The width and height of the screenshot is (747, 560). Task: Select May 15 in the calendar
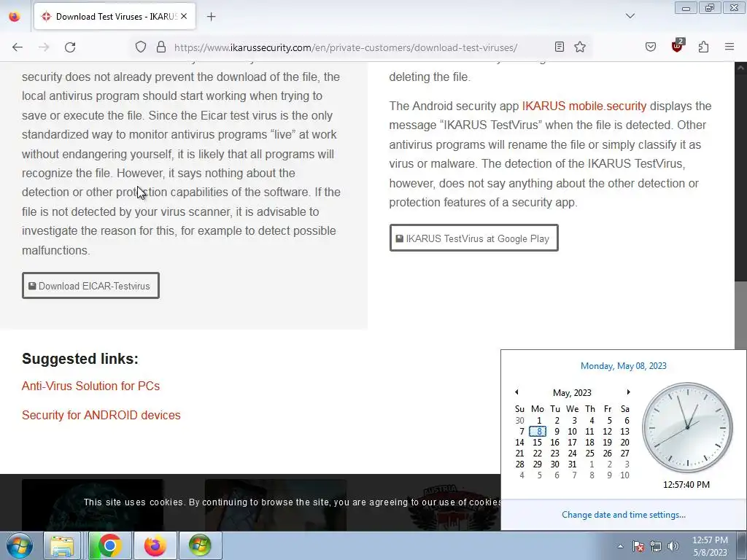click(x=538, y=443)
